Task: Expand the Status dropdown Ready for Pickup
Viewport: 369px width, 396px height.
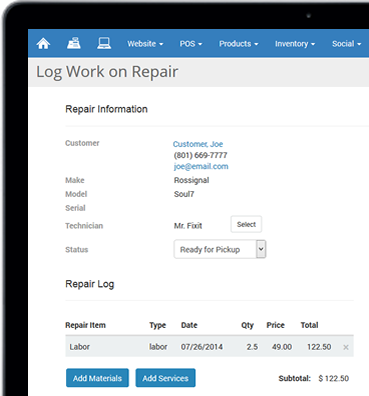Action: pos(220,249)
